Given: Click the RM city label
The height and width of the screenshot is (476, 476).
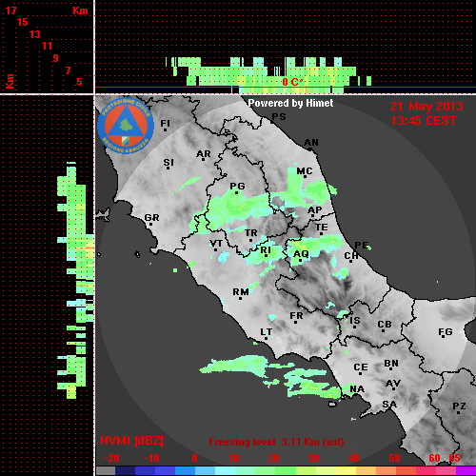Looking at the screenshot, I should tap(241, 291).
